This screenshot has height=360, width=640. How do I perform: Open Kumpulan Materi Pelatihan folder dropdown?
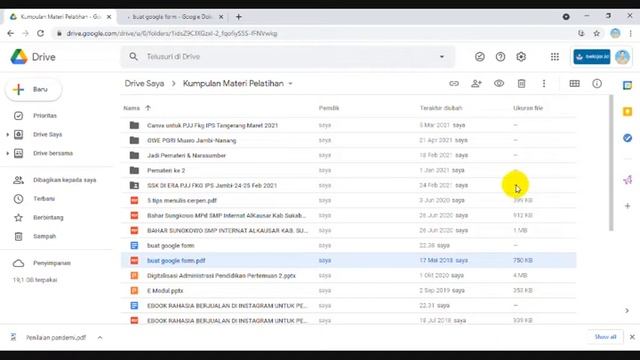coord(238,83)
